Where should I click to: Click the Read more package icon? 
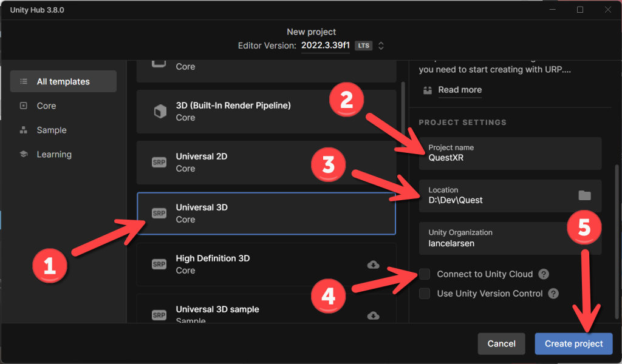pyautogui.click(x=427, y=90)
